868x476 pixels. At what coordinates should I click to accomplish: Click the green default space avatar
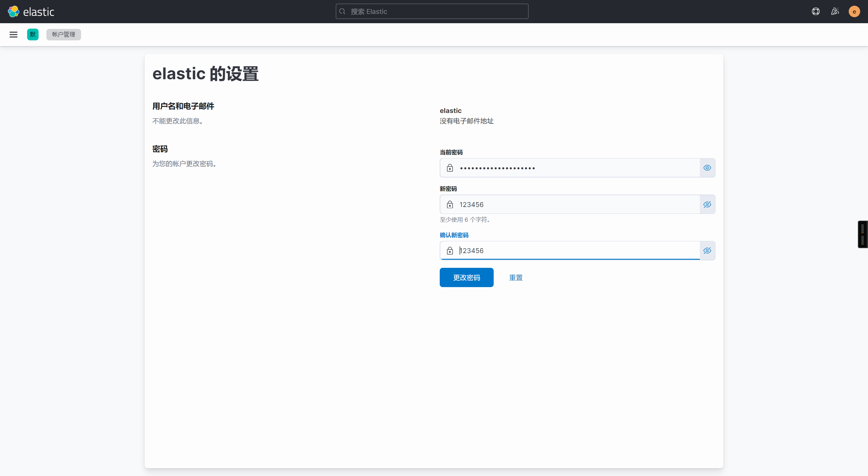(x=33, y=34)
